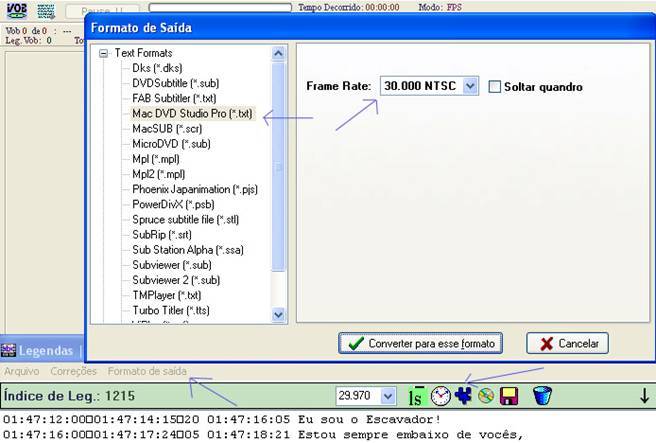Select MacSUB (*.scr) format

167,128
